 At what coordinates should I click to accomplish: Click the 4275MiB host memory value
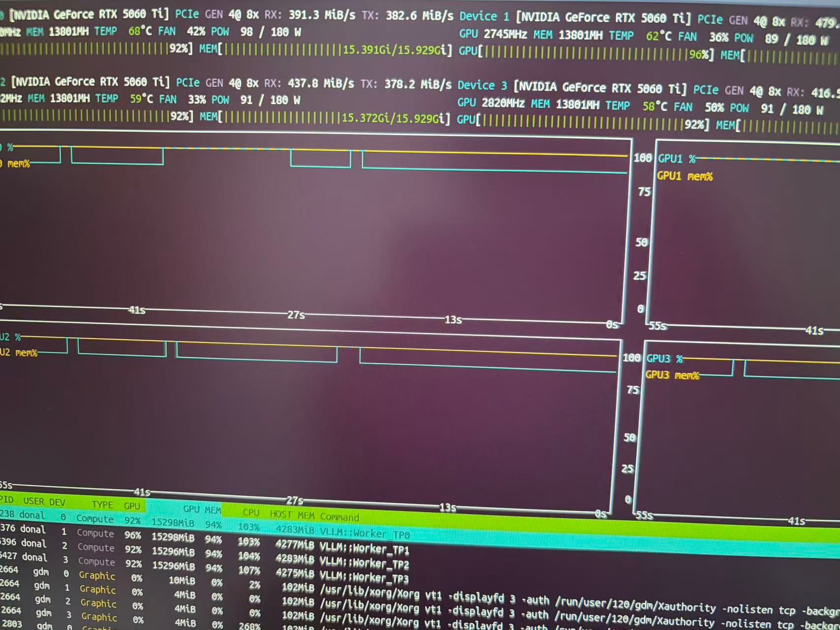click(295, 573)
